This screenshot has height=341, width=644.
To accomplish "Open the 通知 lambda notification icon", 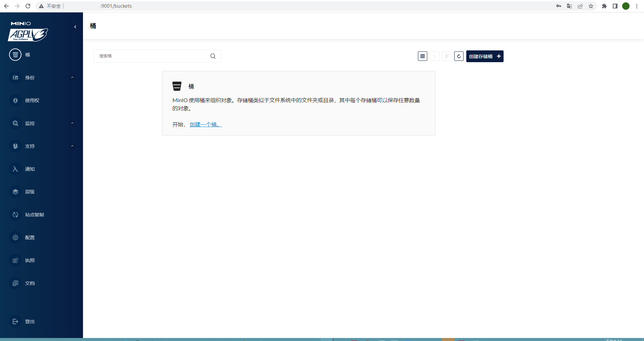I will (x=15, y=169).
